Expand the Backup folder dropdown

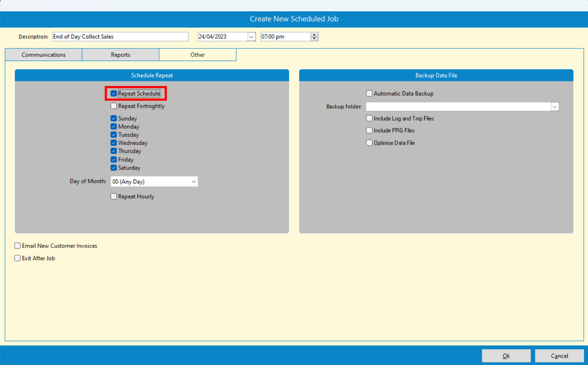click(x=555, y=107)
